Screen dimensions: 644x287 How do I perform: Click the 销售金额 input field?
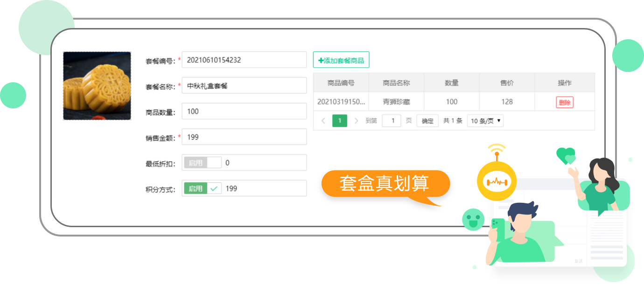(x=244, y=137)
